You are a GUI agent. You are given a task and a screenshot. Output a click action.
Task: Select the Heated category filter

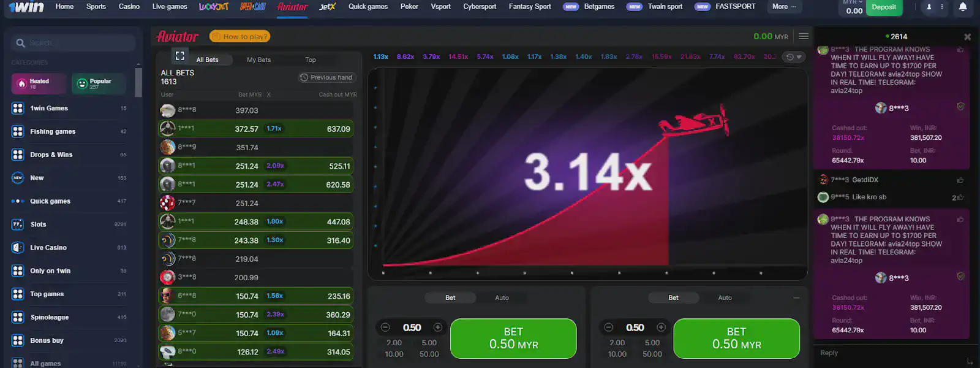coord(39,83)
